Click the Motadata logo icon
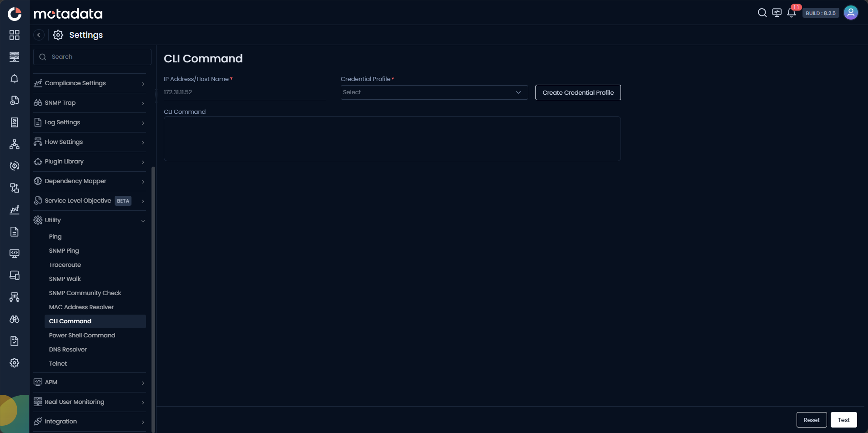The image size is (868, 433). point(15,14)
